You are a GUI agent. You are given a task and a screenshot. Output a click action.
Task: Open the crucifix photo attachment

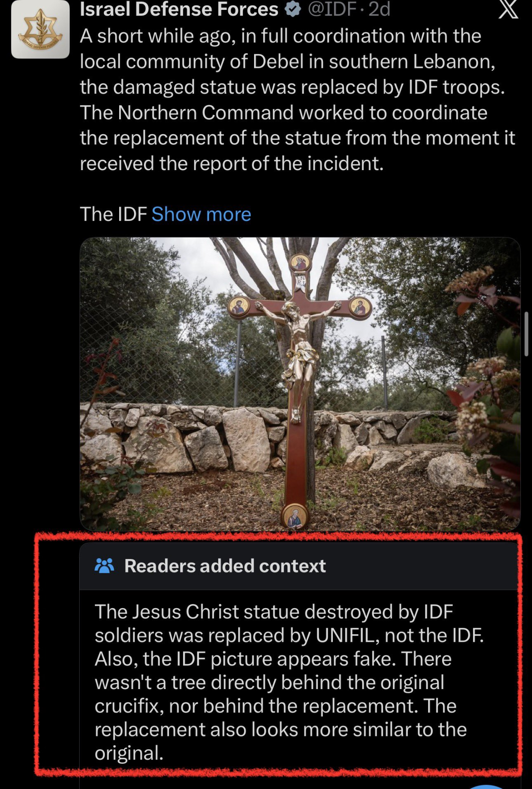(x=300, y=383)
